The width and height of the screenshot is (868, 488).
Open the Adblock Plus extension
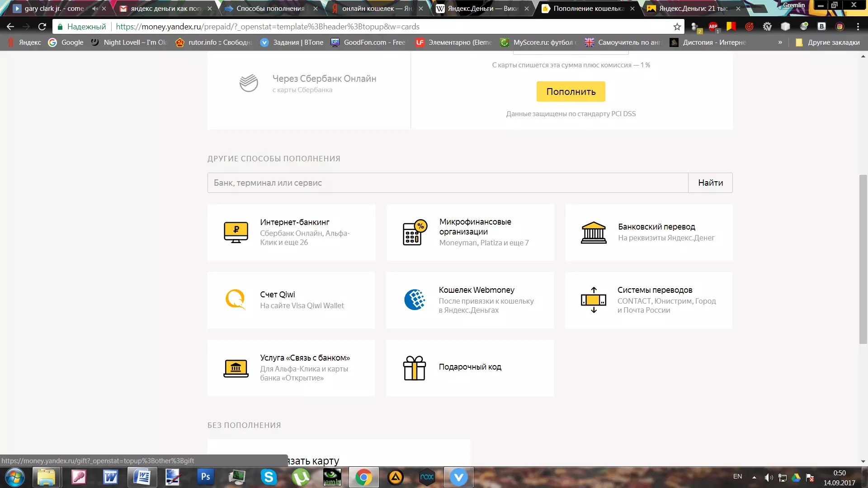(713, 27)
